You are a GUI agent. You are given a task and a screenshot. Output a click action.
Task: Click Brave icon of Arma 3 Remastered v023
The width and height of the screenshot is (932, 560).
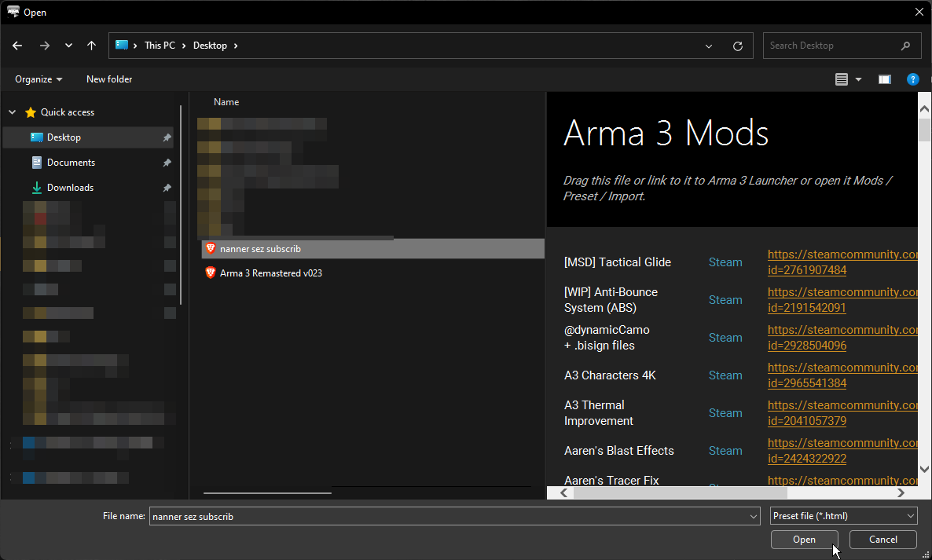coord(210,273)
